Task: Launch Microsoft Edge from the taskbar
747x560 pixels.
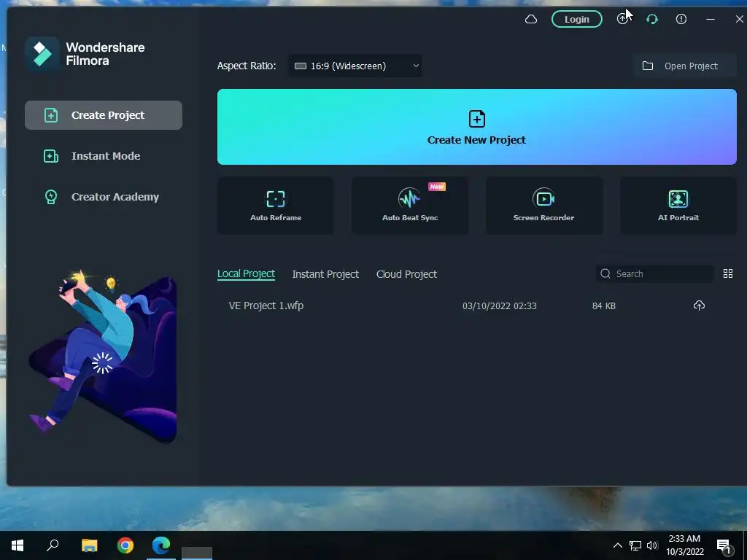Action: tap(161, 545)
